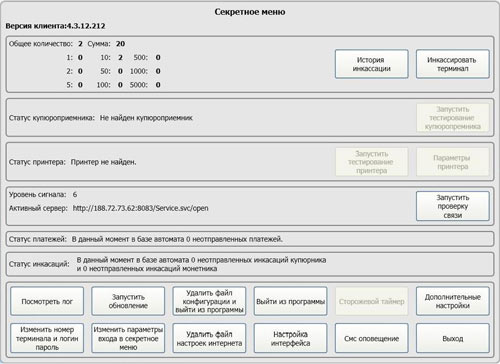Click the count value next to 5000:
The height and width of the screenshot is (364, 500).
[158, 85]
